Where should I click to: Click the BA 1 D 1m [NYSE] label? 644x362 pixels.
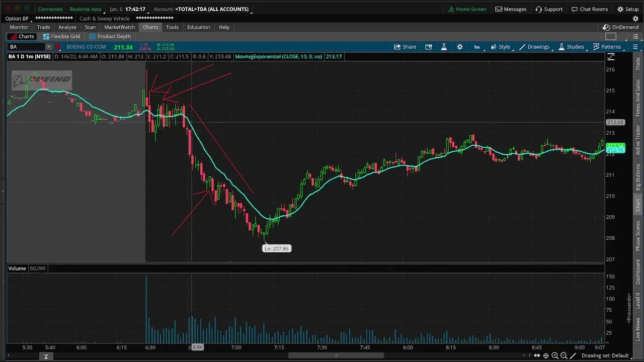29,56
